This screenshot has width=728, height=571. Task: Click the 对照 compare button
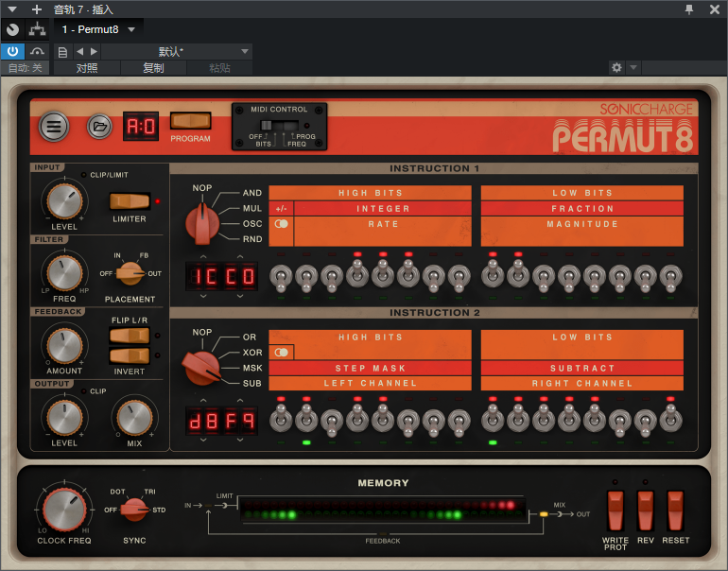click(87, 68)
